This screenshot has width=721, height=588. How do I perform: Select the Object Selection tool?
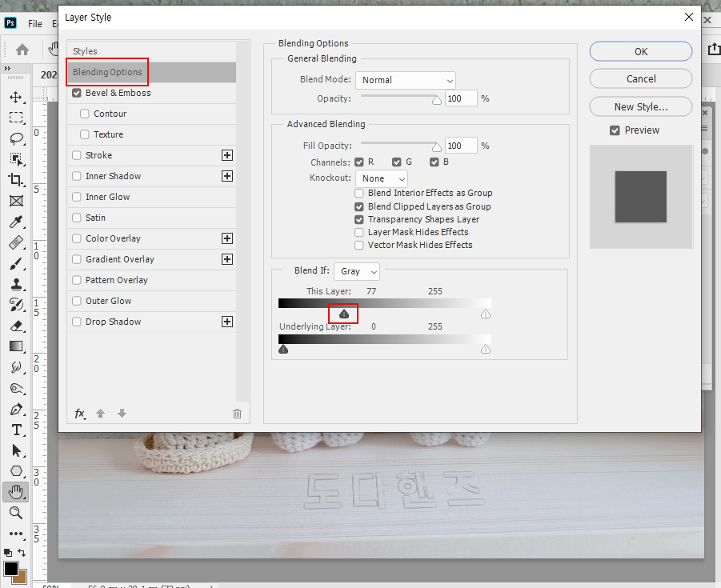[x=16, y=159]
